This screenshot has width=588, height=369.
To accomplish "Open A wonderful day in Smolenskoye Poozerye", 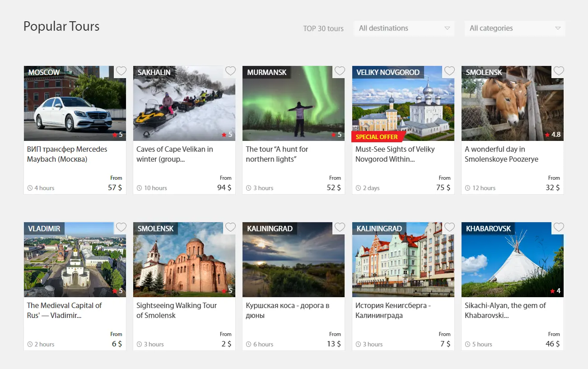I will coord(501,154).
